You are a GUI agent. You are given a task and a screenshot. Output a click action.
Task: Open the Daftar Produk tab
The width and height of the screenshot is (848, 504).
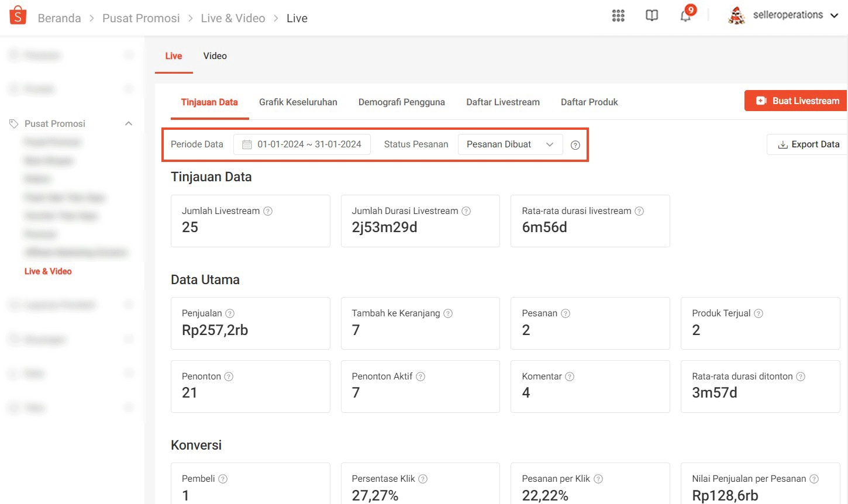tap(590, 102)
